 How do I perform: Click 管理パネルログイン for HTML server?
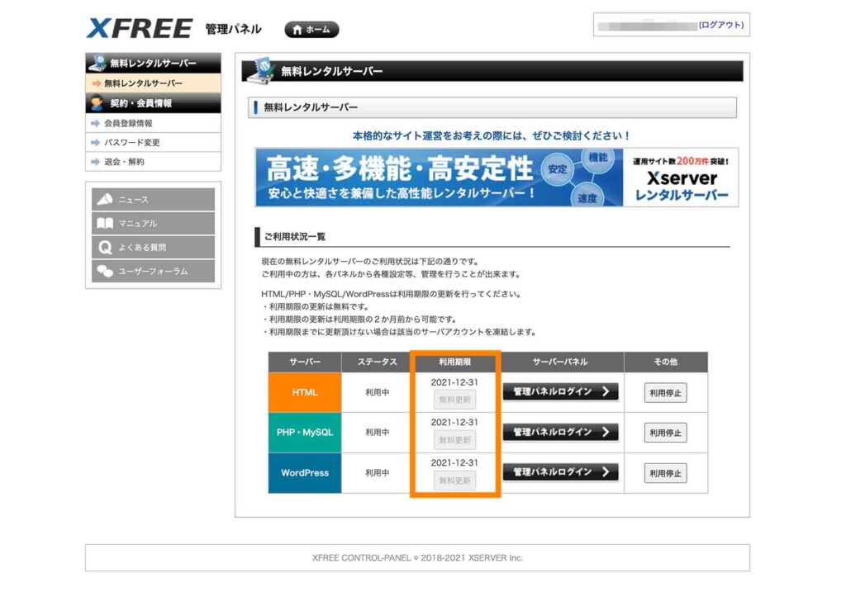tap(560, 391)
